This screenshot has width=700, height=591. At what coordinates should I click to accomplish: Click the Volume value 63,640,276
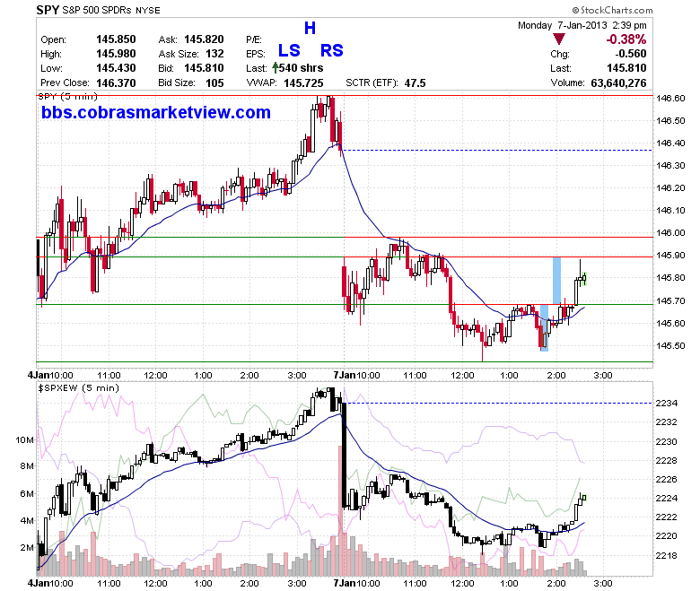point(618,83)
